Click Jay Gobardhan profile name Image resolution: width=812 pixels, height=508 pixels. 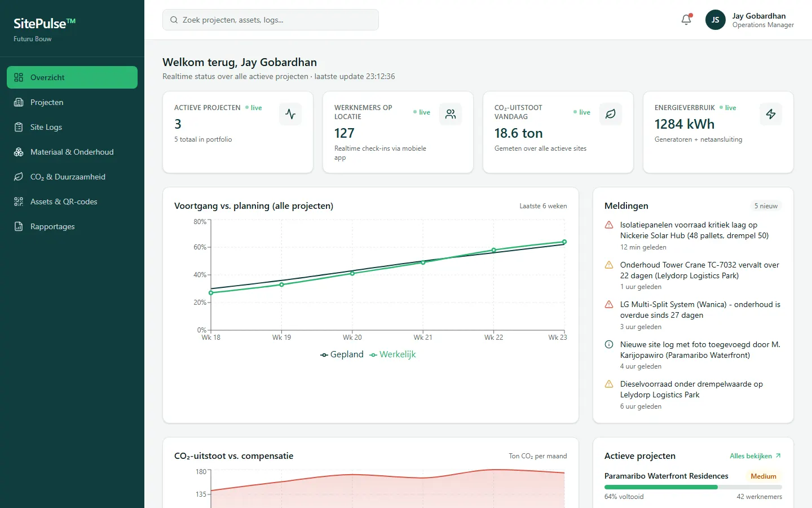click(759, 16)
